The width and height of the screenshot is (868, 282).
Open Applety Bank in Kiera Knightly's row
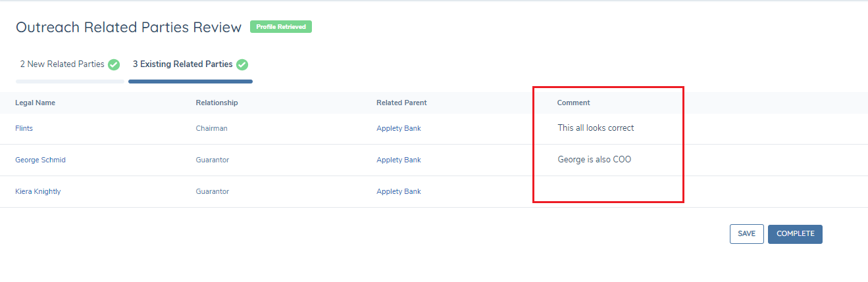(398, 191)
